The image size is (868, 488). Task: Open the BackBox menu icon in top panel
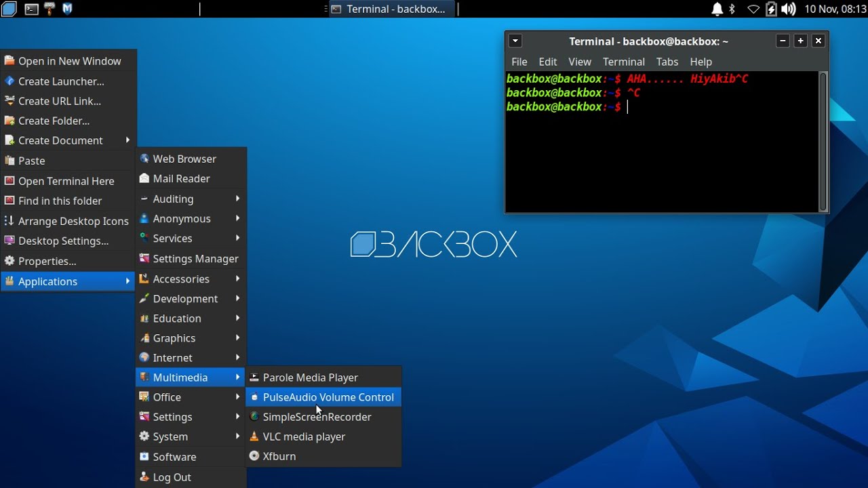click(x=9, y=9)
